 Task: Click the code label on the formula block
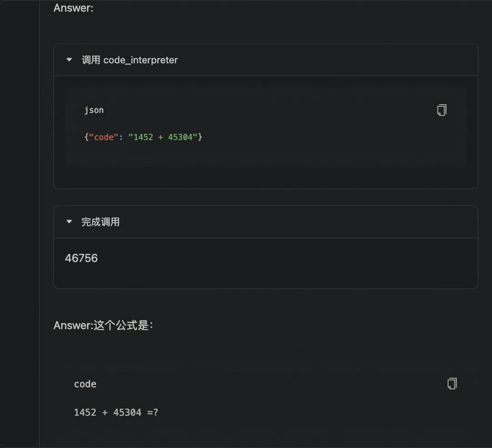coord(85,384)
